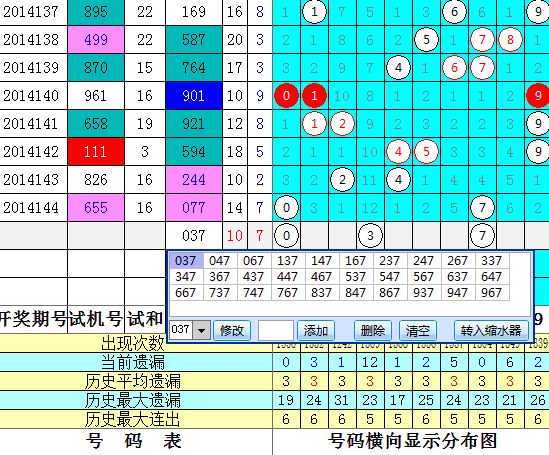Click the 修改 button
Screen dimensions: 549x455
point(232,330)
